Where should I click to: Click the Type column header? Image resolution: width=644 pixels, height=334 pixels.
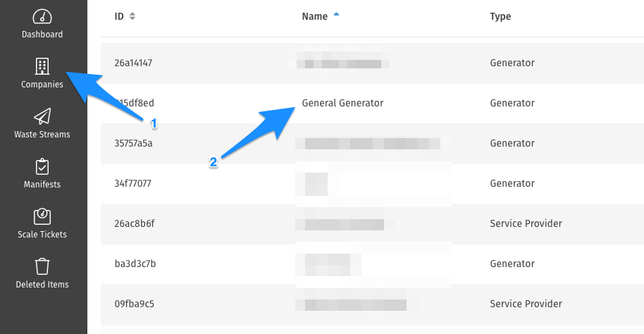pyautogui.click(x=500, y=16)
